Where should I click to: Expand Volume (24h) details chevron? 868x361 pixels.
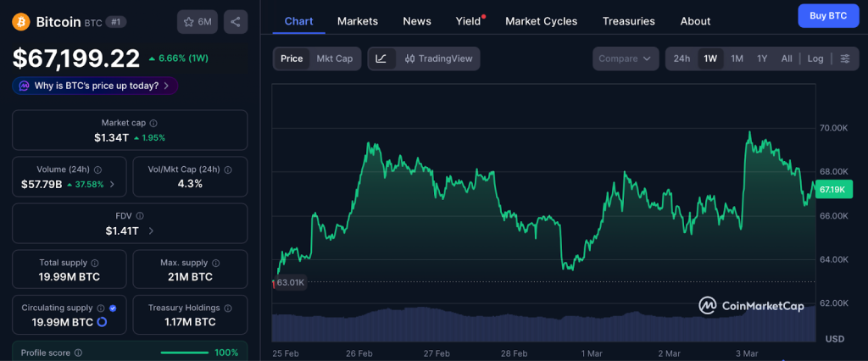(112, 184)
